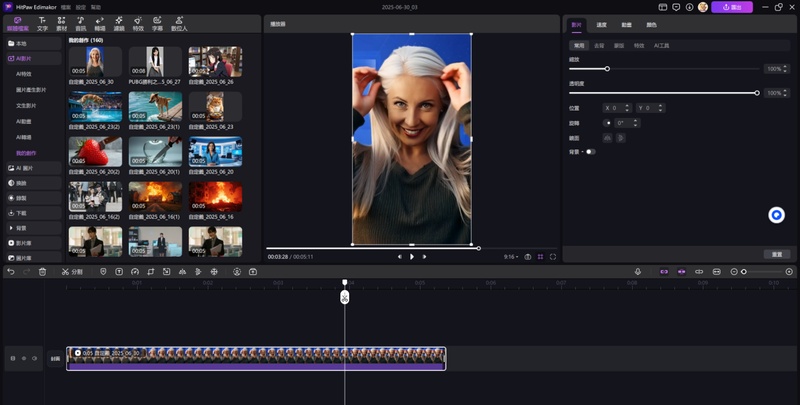Toggle the first purple magnet snapping icon
This screenshot has width=800, height=405.
[x=664, y=272]
